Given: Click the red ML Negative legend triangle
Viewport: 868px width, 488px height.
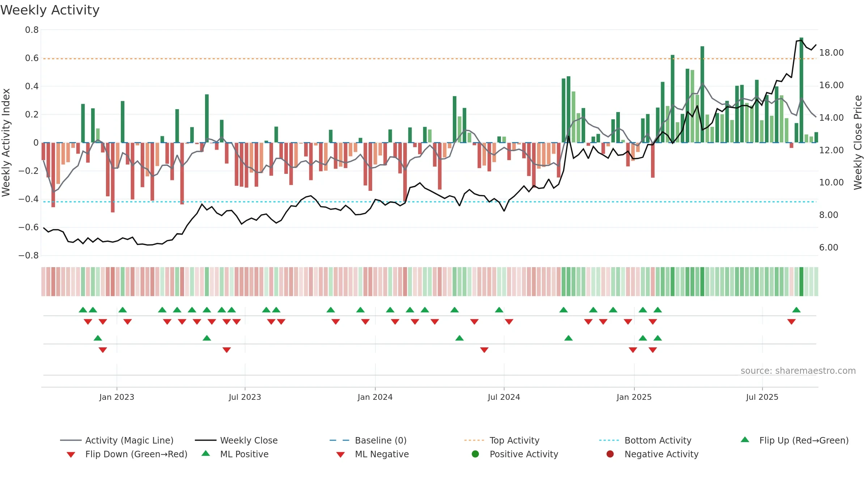Looking at the screenshot, I should pos(341,455).
